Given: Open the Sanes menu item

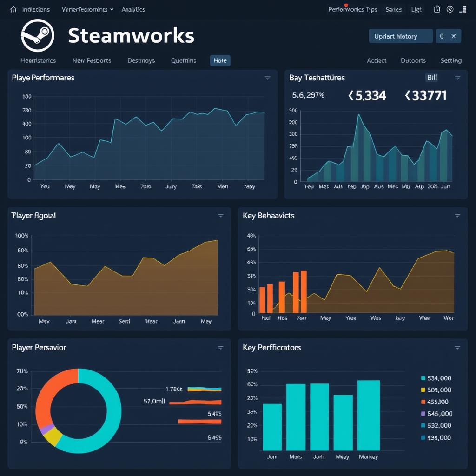Looking at the screenshot, I should click(393, 10).
